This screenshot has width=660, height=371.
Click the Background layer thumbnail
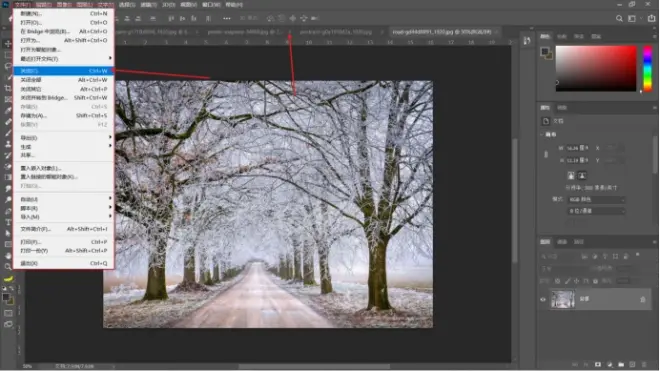tap(563, 299)
